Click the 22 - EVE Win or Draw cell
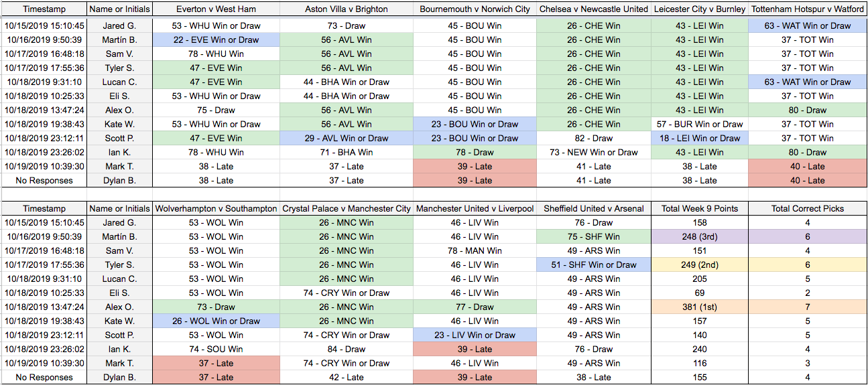The height and width of the screenshot is (385, 868). tap(216, 40)
